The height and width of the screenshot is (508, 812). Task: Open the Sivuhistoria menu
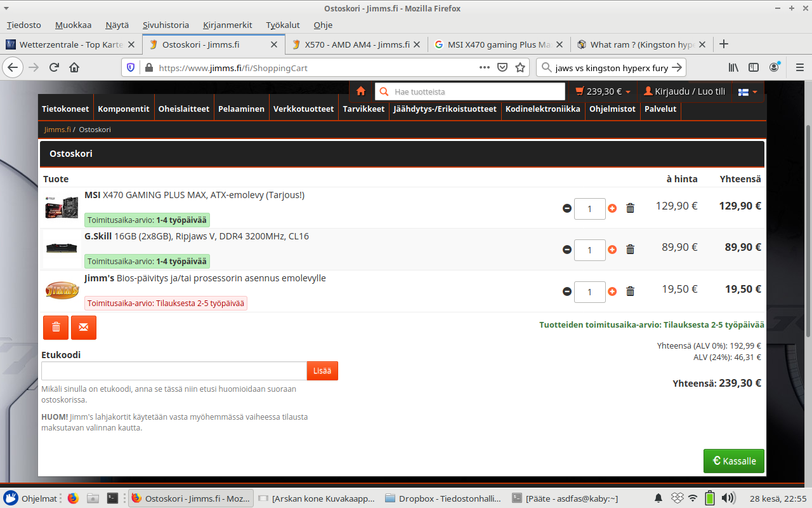(166, 25)
